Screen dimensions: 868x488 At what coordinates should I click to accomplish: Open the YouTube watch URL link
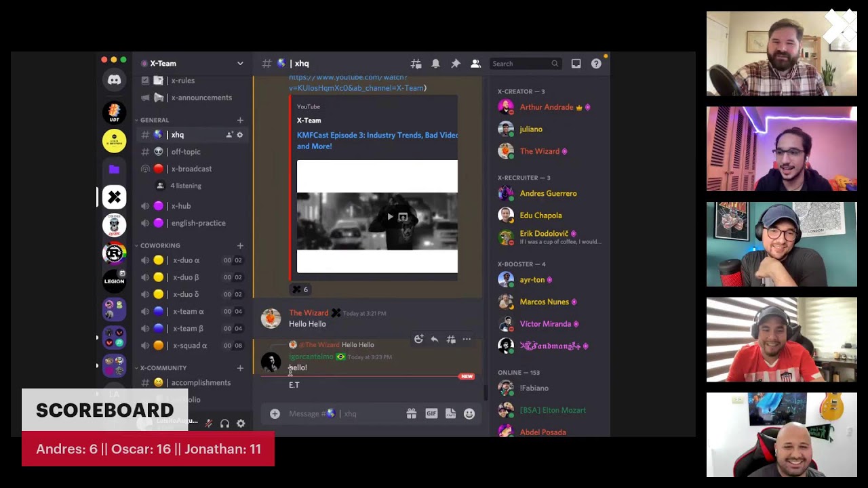(357, 83)
